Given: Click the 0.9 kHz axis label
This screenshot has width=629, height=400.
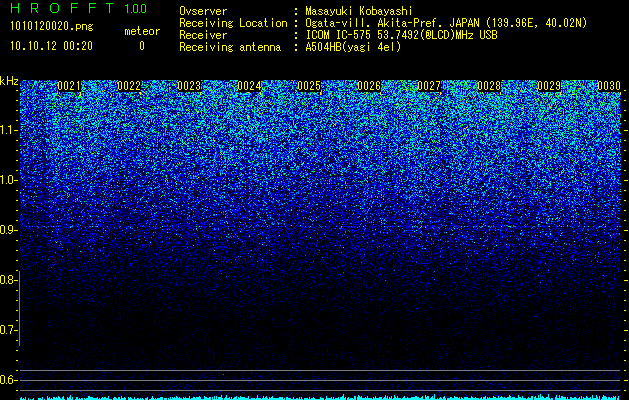Looking at the screenshot, I should [8, 230].
